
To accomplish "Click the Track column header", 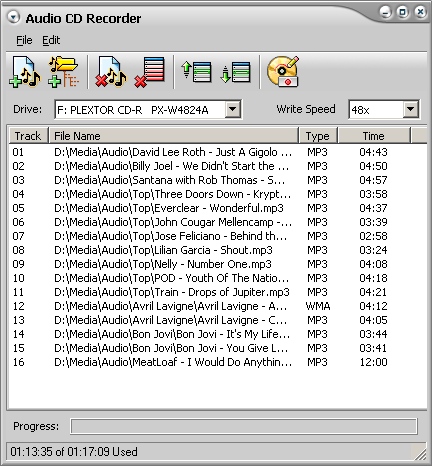I will (x=28, y=136).
